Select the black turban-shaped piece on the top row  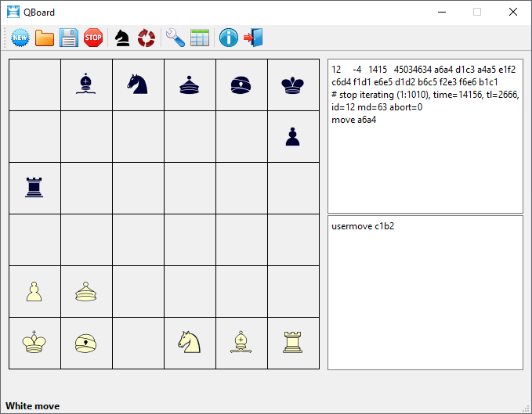[x=241, y=85]
